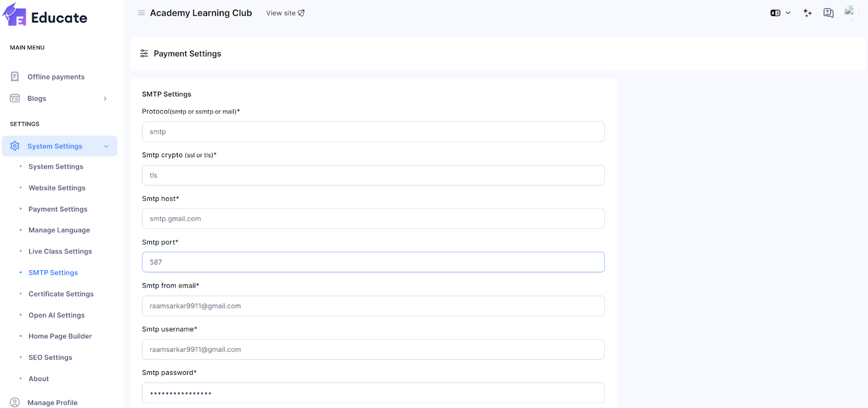Click the Manage Profile user icon
Image resolution: width=868 pixels, height=408 pixels.
tap(15, 403)
